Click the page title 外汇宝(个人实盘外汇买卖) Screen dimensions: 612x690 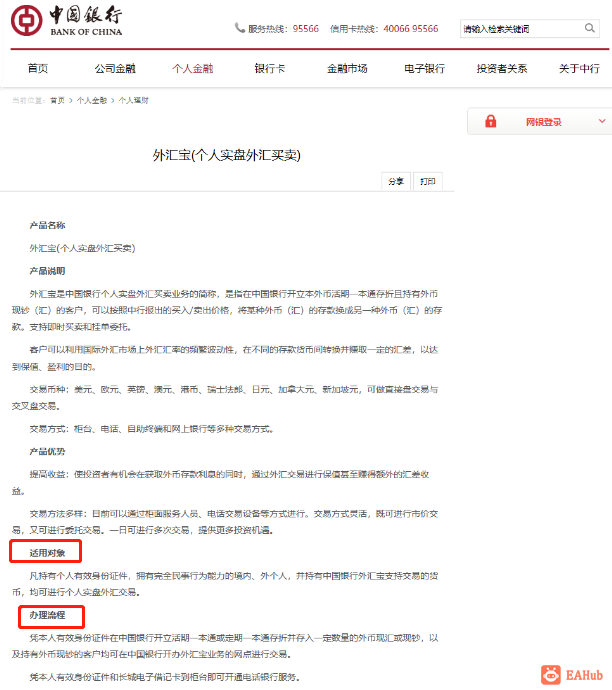pyautogui.click(x=227, y=155)
